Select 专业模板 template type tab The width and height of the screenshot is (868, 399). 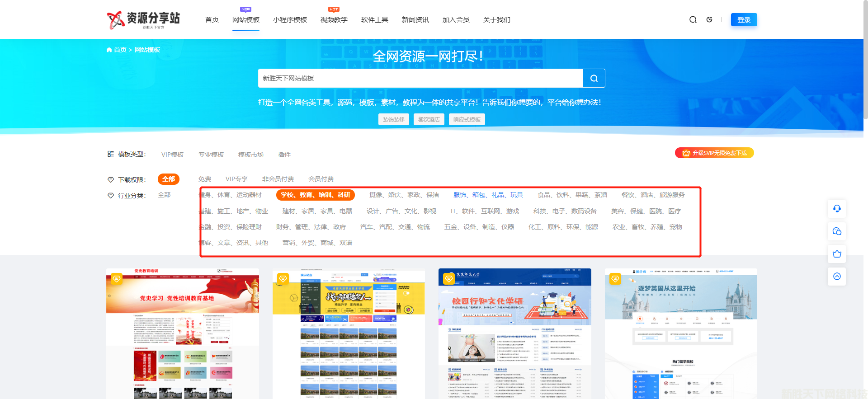211,155
